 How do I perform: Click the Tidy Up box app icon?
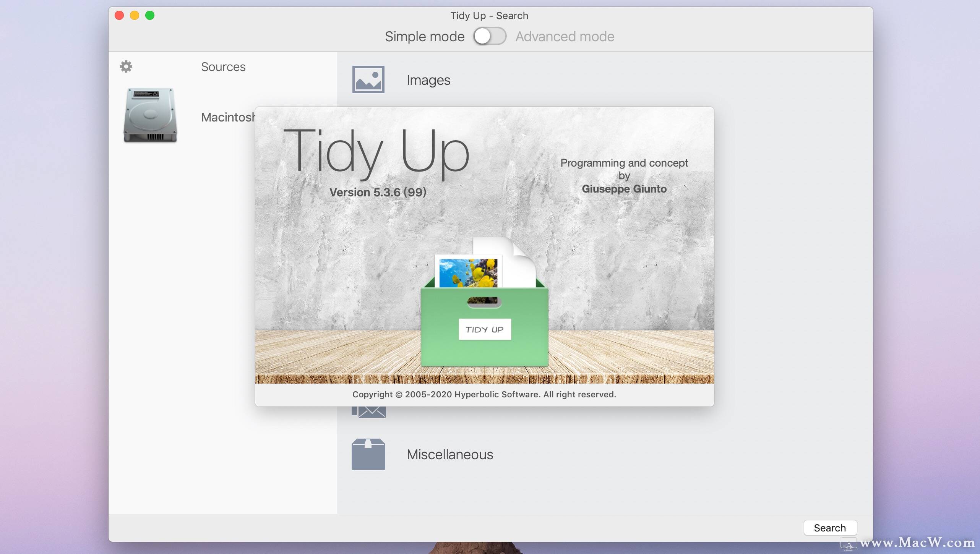[x=484, y=309]
